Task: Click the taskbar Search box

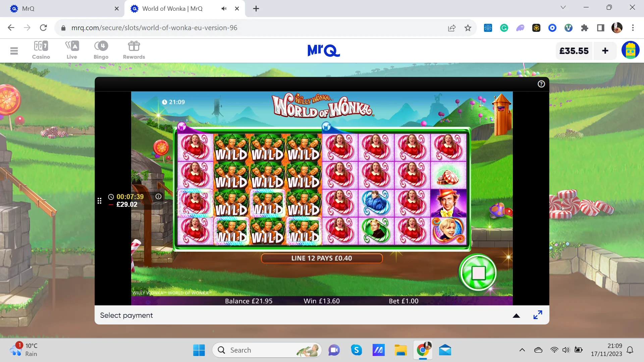Action: [x=267, y=350]
